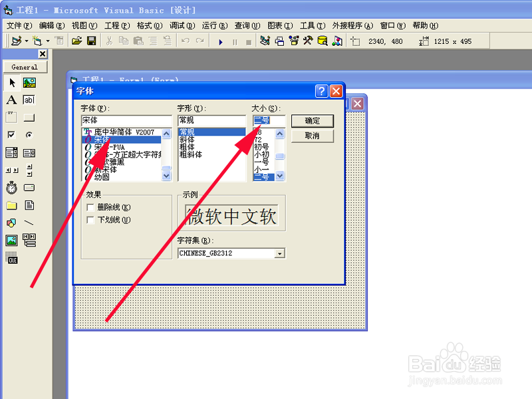Open the 调试 menu
Screen dimensions: 532x399
pos(182,26)
